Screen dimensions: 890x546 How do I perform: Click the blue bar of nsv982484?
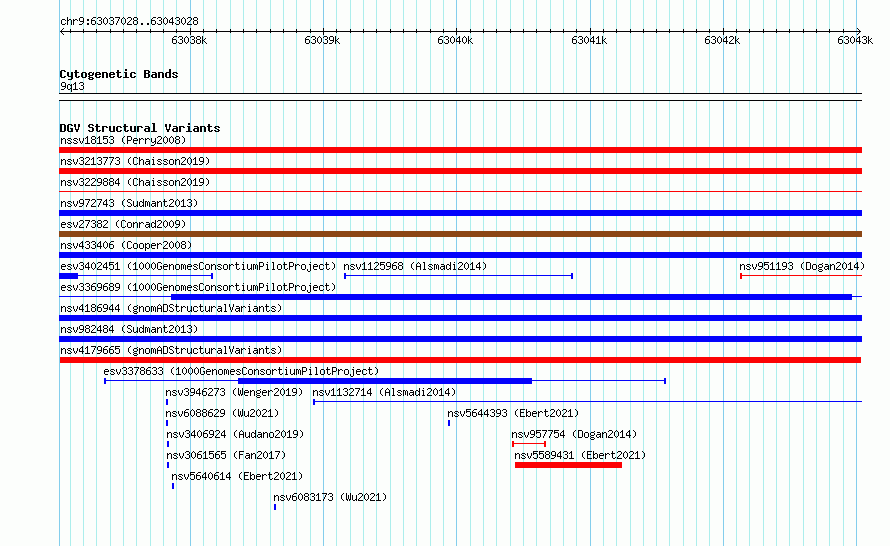460,339
